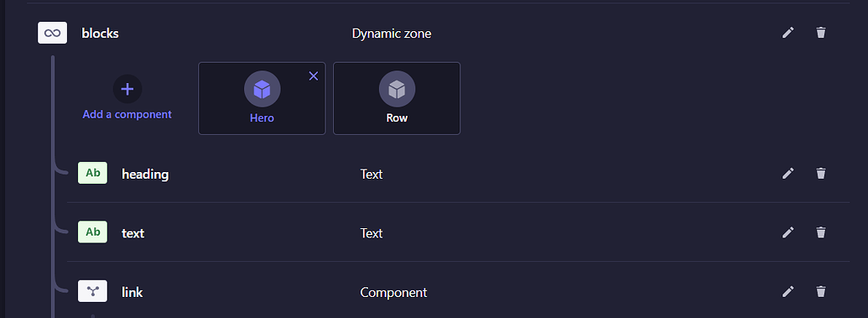Viewport: 868px width, 318px height.
Task: Edit the link component field
Action: point(787,291)
